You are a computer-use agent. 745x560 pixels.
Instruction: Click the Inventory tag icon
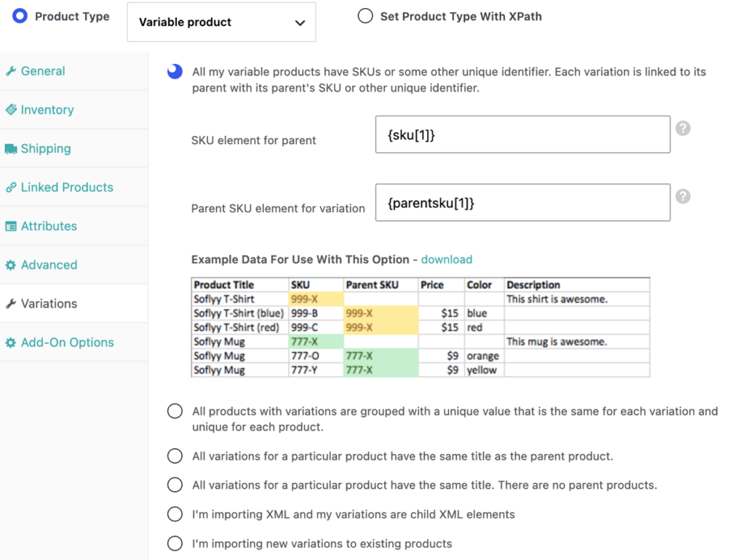(x=11, y=110)
